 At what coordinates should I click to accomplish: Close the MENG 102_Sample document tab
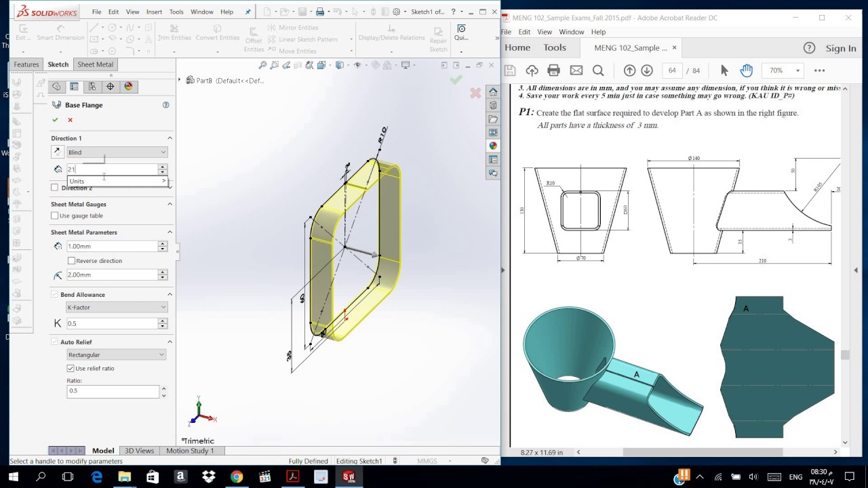point(674,48)
